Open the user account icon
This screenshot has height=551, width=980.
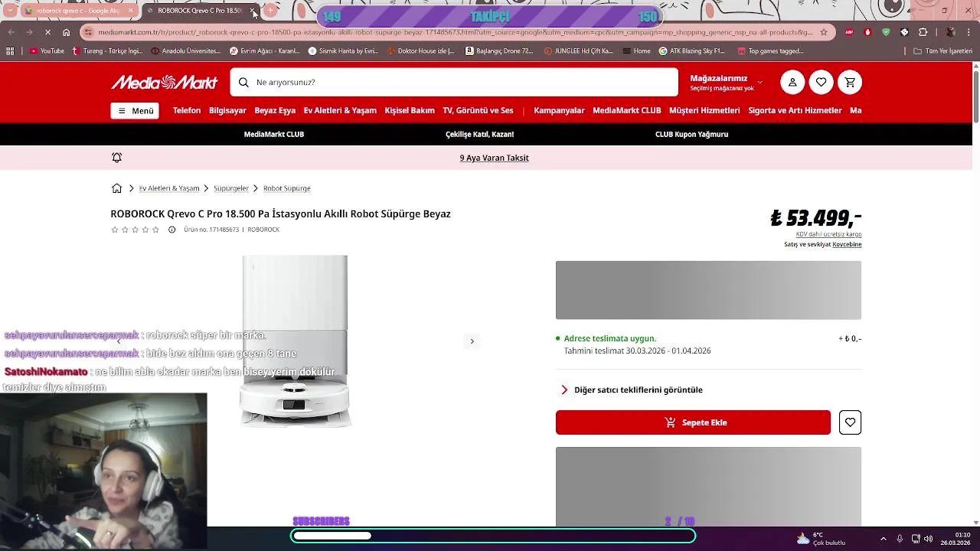coord(792,82)
